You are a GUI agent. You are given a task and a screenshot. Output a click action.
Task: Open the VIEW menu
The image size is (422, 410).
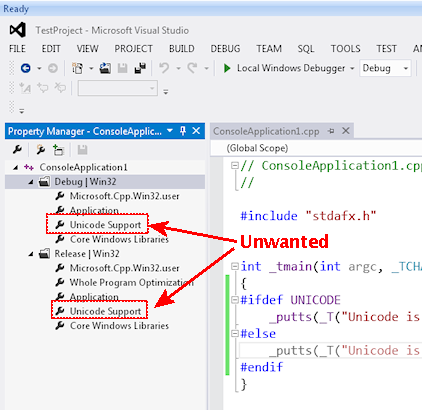[87, 49]
